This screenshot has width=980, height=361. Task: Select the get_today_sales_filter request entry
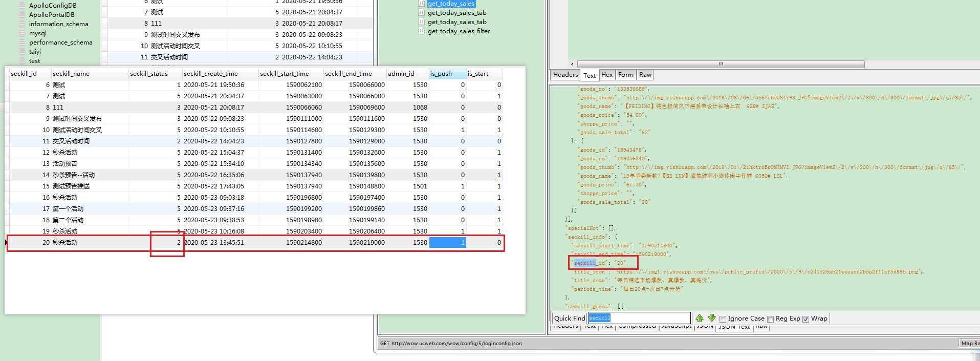coord(459,31)
